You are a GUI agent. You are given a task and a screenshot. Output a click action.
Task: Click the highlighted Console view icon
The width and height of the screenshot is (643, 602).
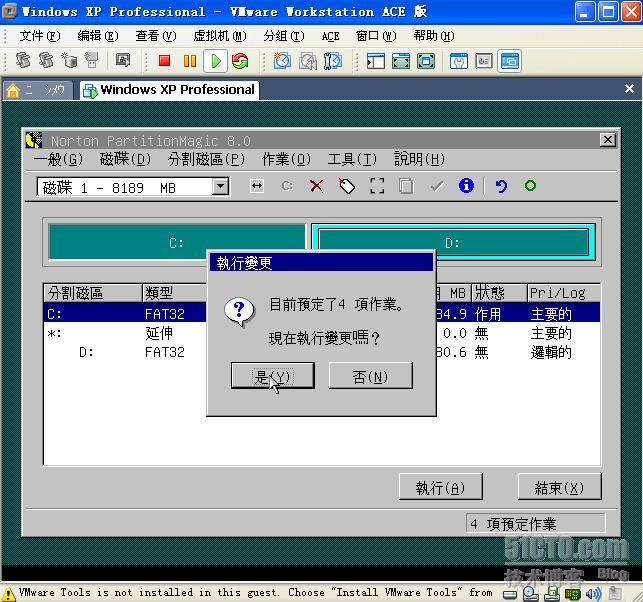click(x=510, y=61)
